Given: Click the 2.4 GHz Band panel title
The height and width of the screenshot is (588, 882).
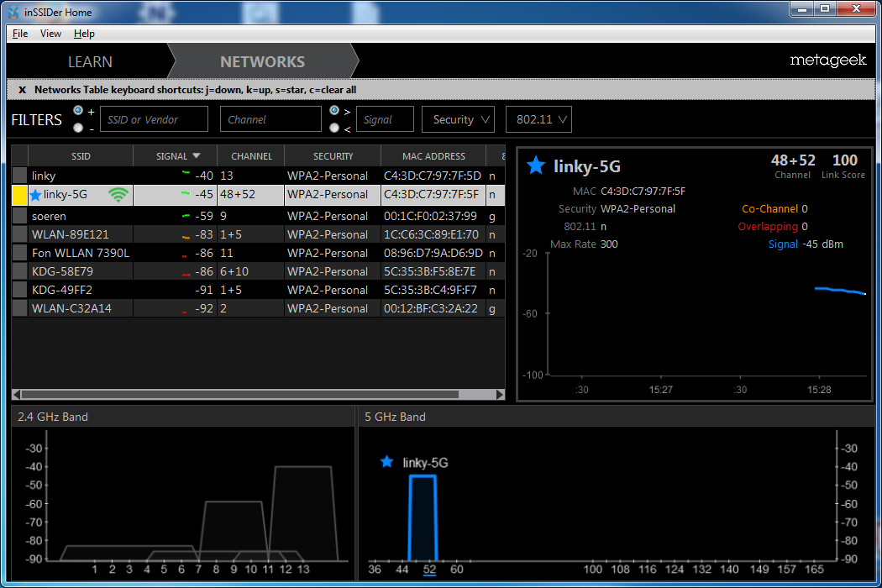Looking at the screenshot, I should tap(53, 417).
